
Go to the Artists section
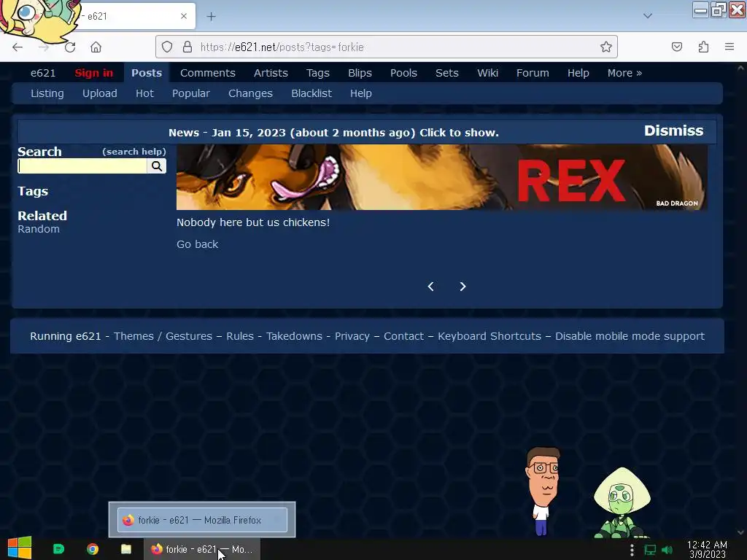[271, 73]
